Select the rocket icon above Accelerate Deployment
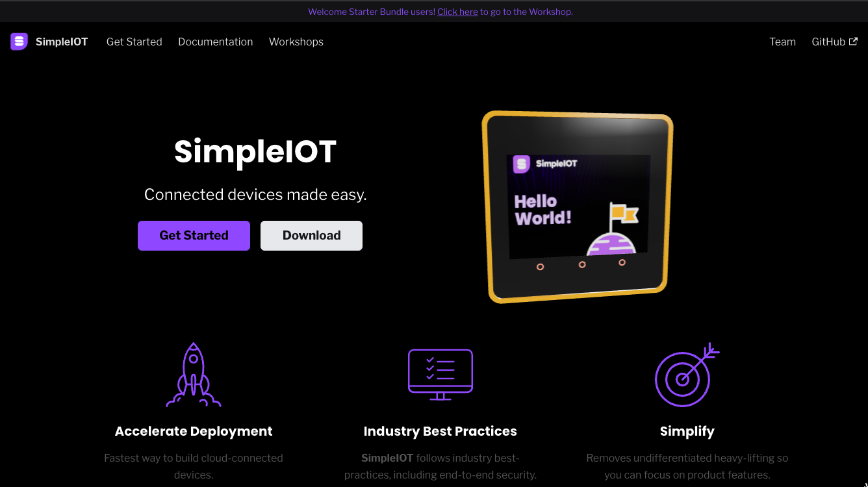Image resolution: width=868 pixels, height=487 pixels. (193, 375)
